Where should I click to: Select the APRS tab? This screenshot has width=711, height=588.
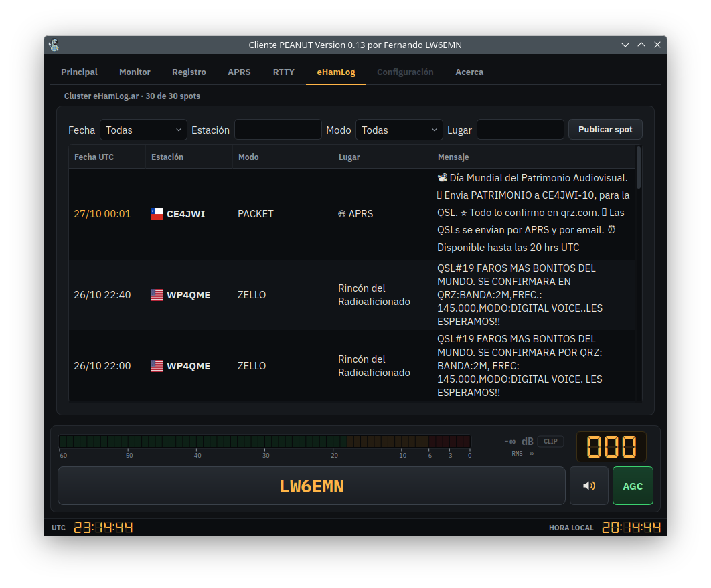pyautogui.click(x=239, y=72)
